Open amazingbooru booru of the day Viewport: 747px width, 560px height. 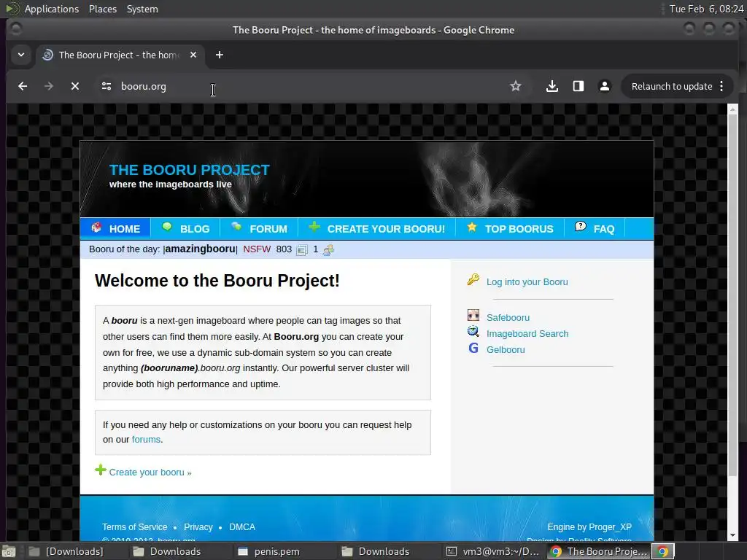point(200,249)
